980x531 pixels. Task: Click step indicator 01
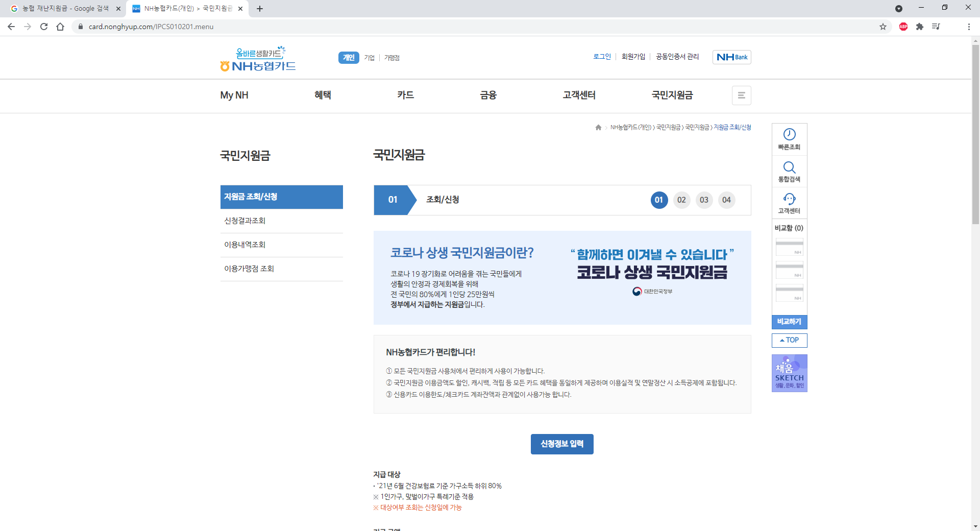(659, 200)
